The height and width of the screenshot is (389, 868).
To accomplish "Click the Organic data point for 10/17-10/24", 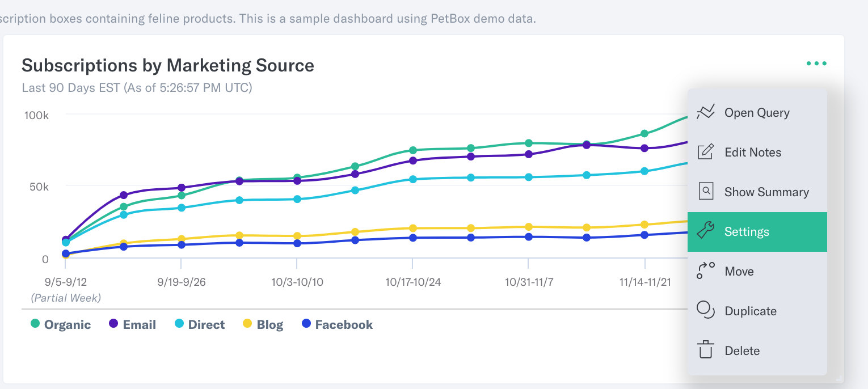I will [x=413, y=150].
